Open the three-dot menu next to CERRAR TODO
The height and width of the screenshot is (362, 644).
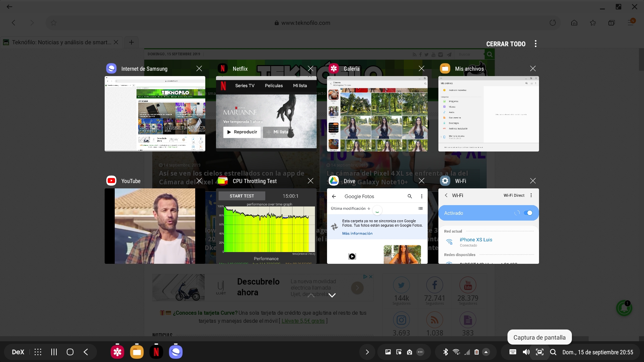[x=536, y=44]
